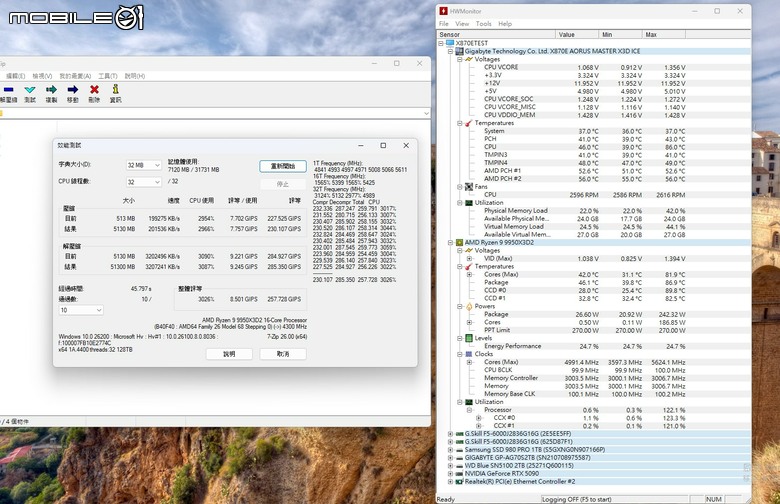The width and height of the screenshot is (780, 504).
Task: Click the AMD Ryzen 9 9950X3D2 chip icon
Action: click(459, 242)
